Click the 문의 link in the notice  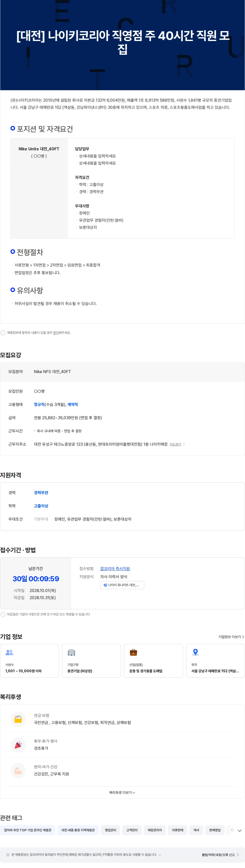(x=56, y=333)
